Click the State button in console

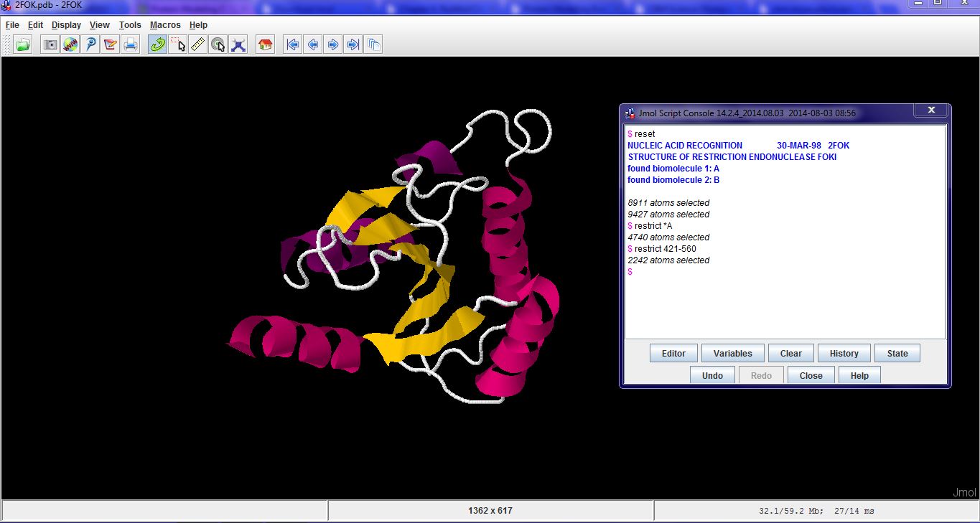pos(897,353)
